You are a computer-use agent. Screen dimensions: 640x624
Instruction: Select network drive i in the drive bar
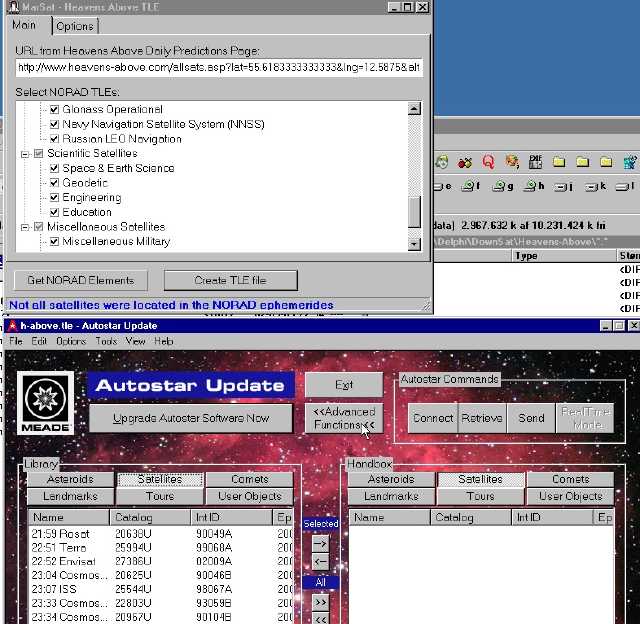coord(564,187)
